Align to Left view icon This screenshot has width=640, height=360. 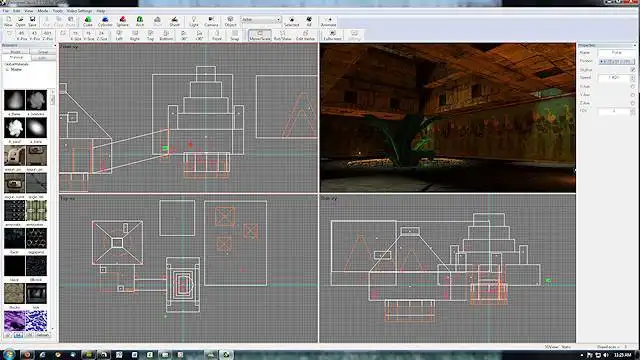tap(119, 35)
